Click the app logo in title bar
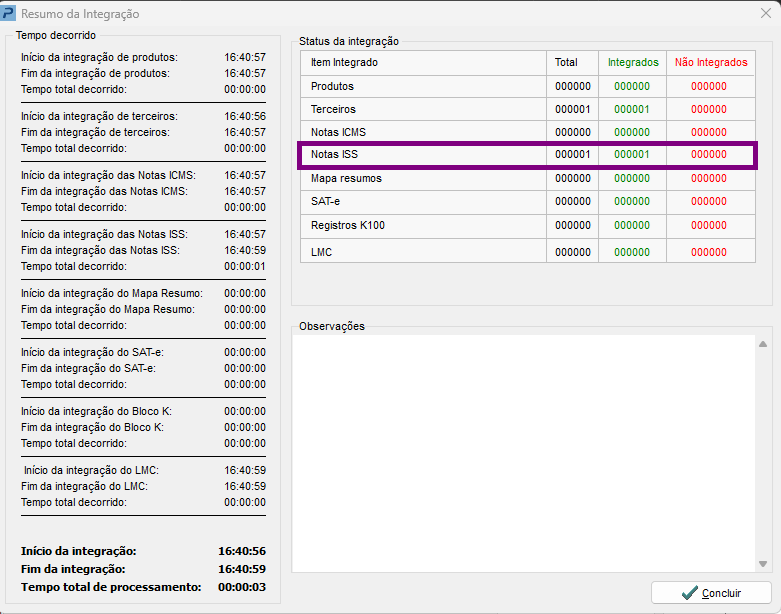Screen dimensions: 781x614 point(8,13)
